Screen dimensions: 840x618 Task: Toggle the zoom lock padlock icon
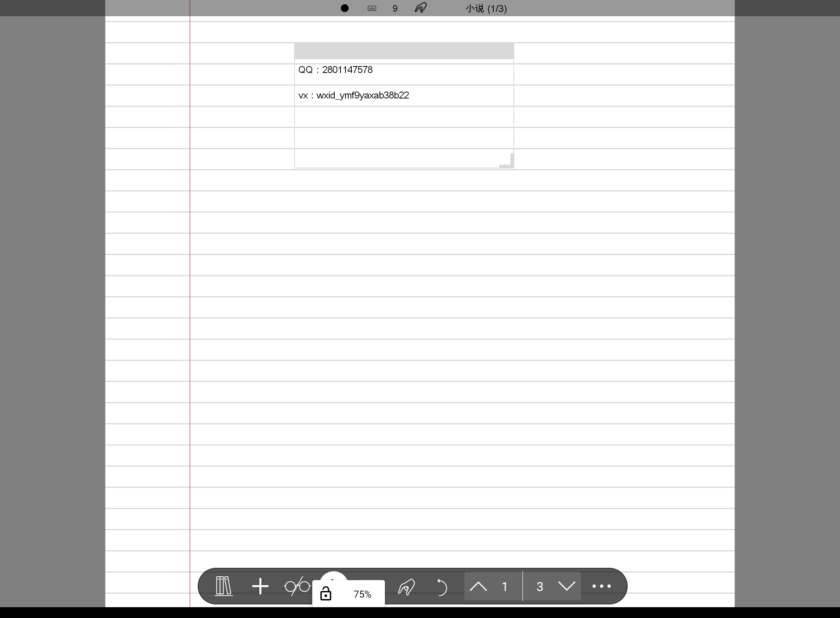tap(326, 594)
